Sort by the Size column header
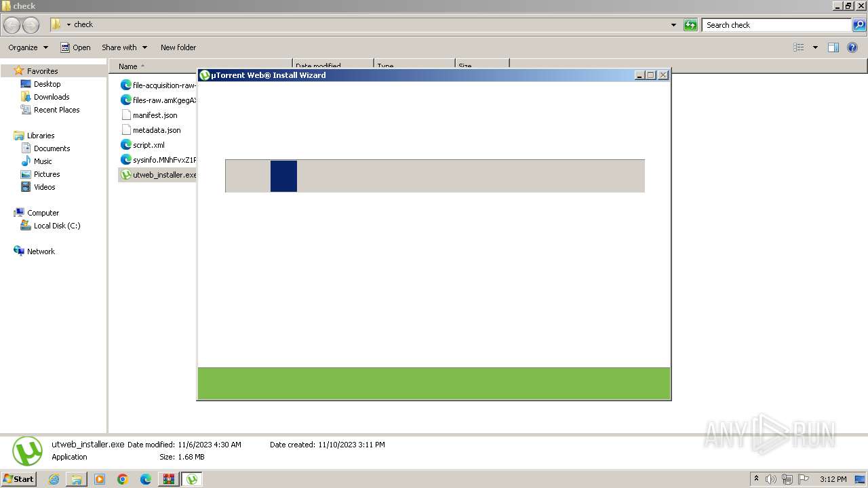 (482, 64)
